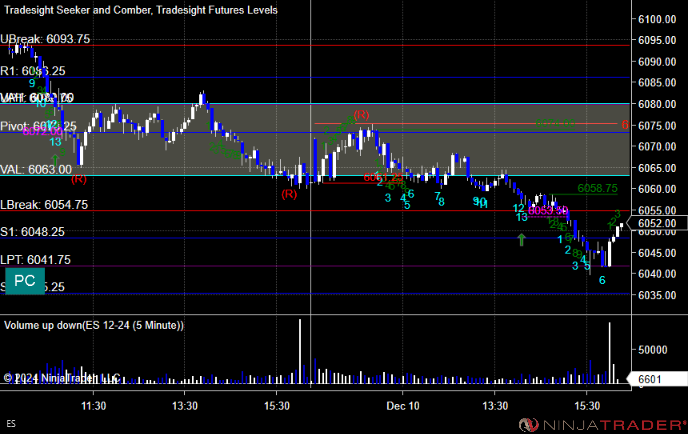Click 6035.00 on the price axis
The image size is (688, 434).
click(x=657, y=295)
